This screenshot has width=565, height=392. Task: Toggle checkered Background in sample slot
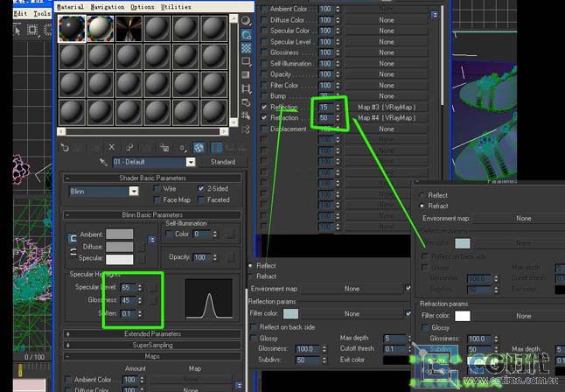(247, 49)
